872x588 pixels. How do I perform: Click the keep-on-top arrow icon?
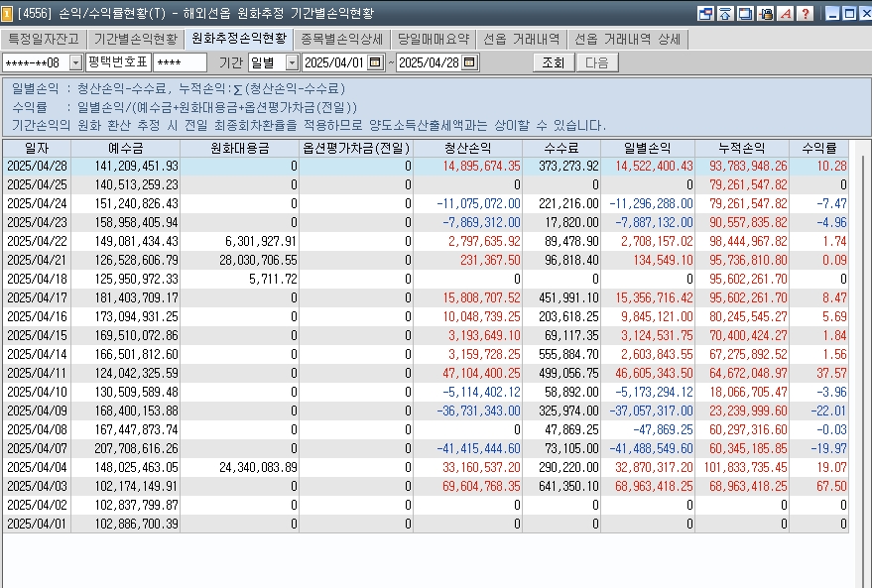[726, 13]
